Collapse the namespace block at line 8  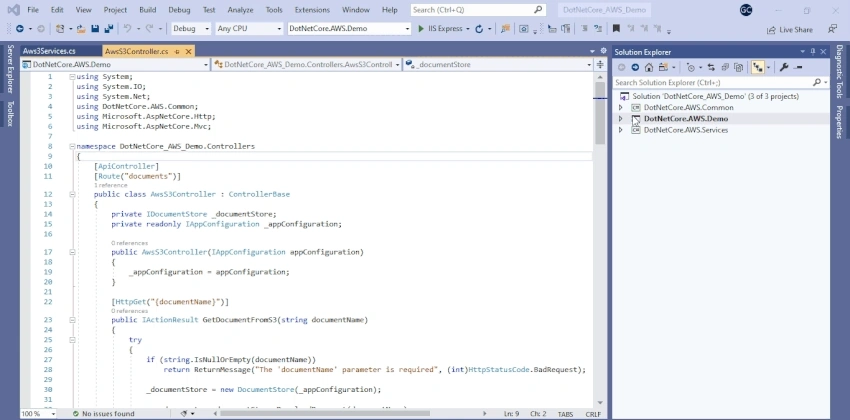(72, 146)
